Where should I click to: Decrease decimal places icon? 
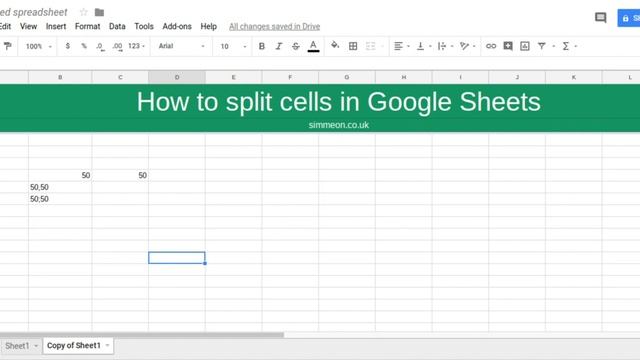(x=100, y=47)
